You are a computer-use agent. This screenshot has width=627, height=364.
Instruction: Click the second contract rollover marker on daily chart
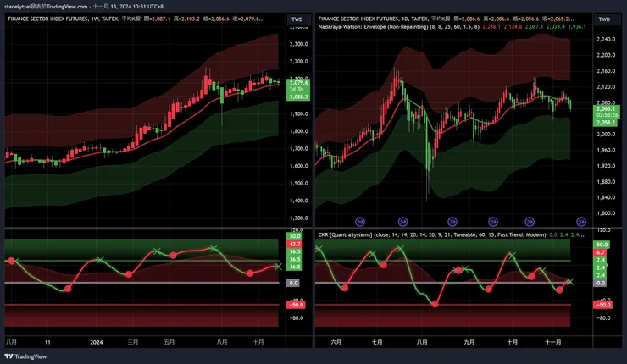402,221
